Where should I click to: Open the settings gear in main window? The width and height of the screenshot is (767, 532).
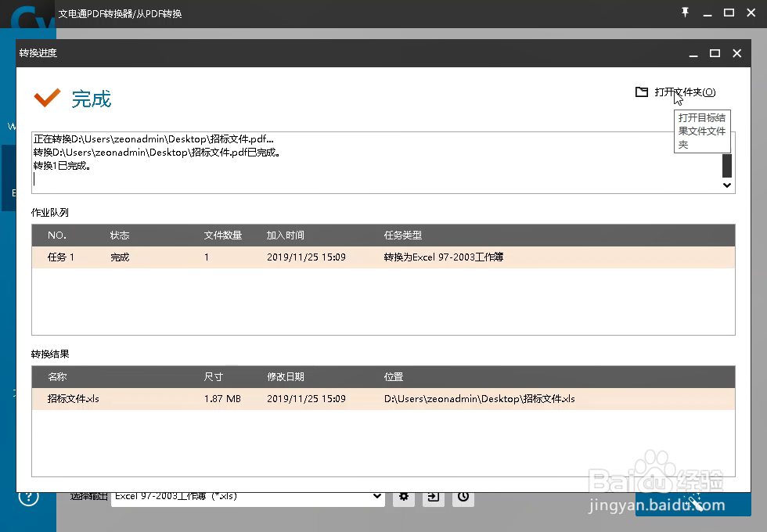tap(404, 499)
